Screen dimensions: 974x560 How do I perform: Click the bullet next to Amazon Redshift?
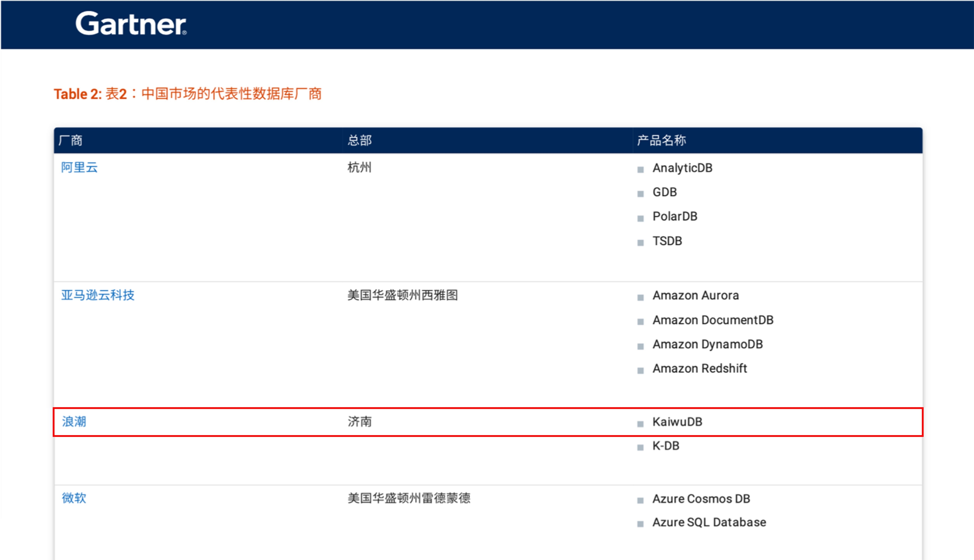click(x=640, y=371)
